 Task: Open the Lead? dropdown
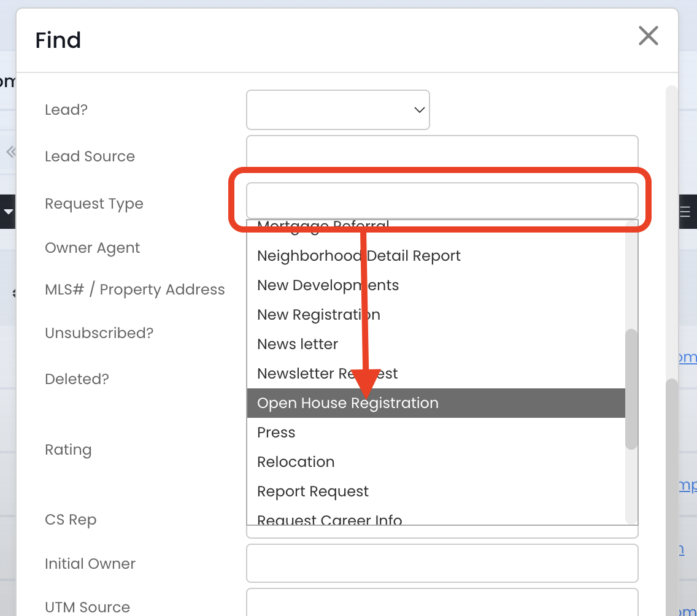tap(337, 110)
